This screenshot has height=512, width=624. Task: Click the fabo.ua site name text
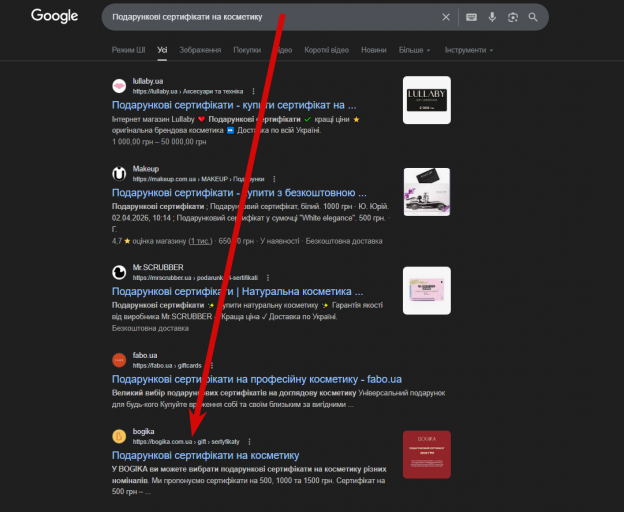(x=145, y=355)
